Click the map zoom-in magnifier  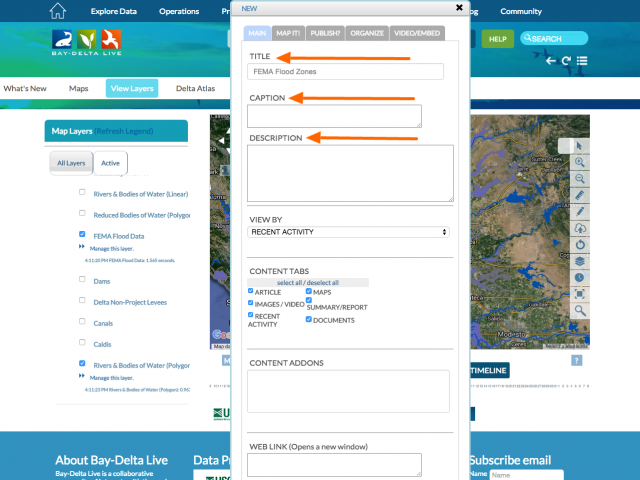point(580,162)
